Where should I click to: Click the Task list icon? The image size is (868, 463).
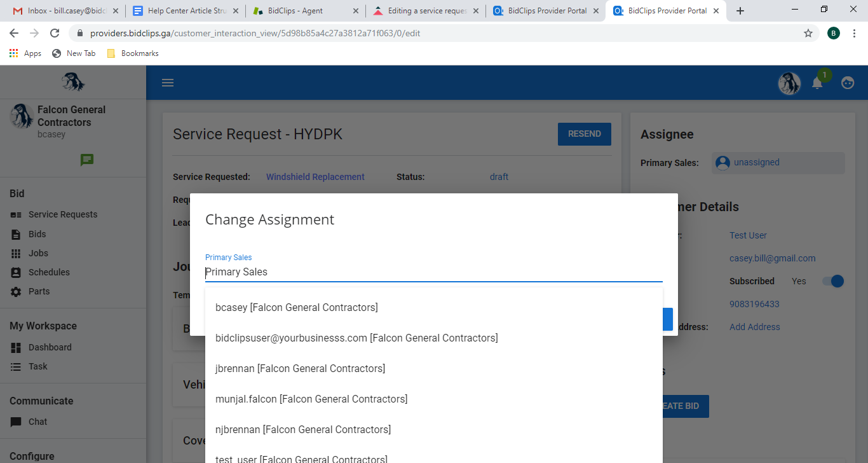pyautogui.click(x=16, y=366)
